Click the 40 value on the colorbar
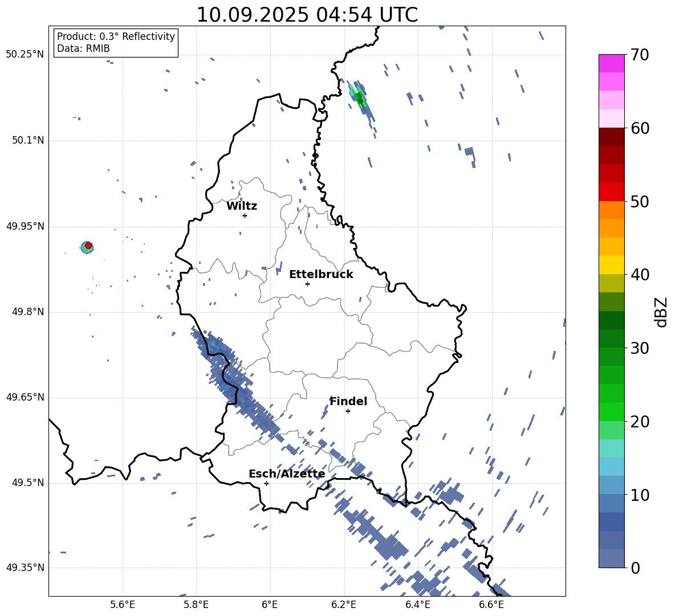This screenshot has height=616, width=675. pos(640,275)
